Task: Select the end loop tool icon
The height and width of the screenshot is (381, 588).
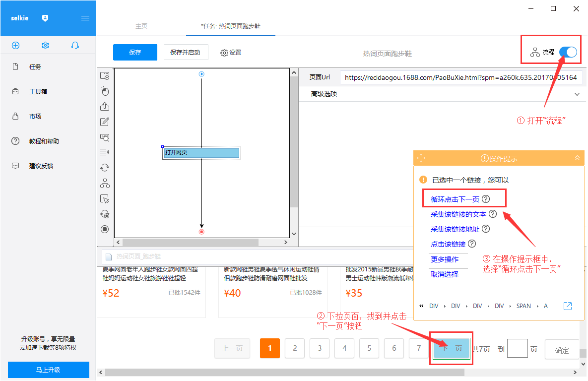Action: coord(105,214)
